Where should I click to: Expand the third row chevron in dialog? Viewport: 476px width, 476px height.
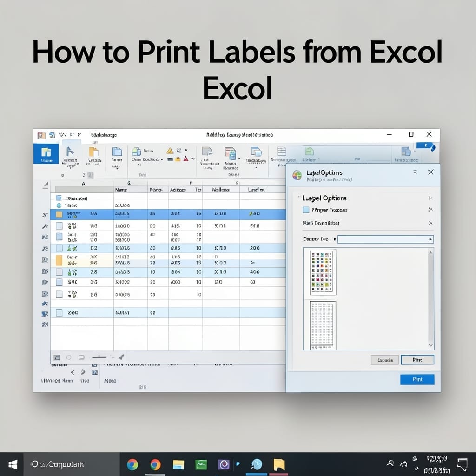[430, 223]
